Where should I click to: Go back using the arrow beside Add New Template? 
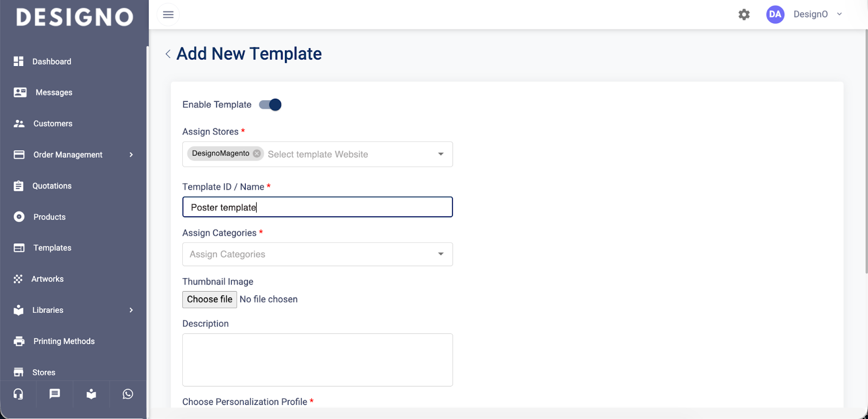168,54
